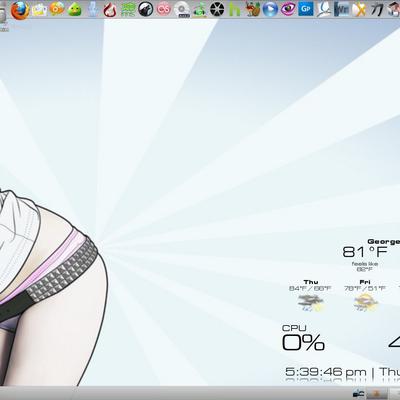Launch the green FPS dock icon
400x400 pixels.
128,10
